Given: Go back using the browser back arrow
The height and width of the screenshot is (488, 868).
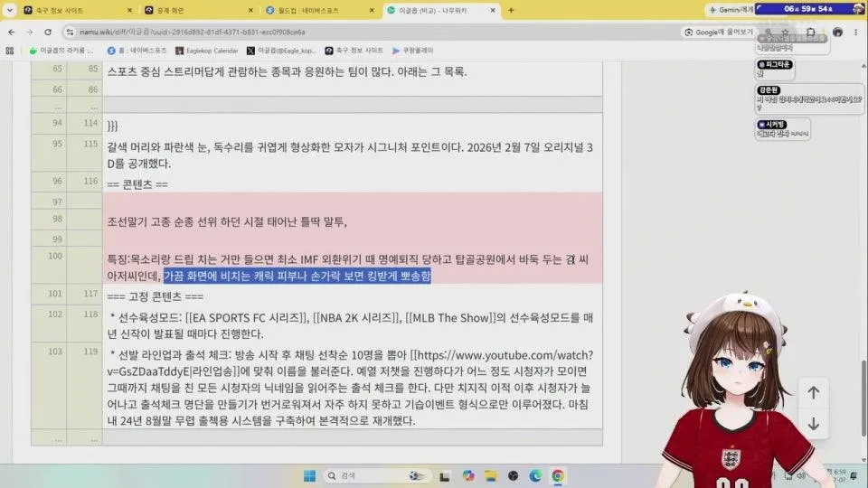Looking at the screenshot, I should coord(12,33).
